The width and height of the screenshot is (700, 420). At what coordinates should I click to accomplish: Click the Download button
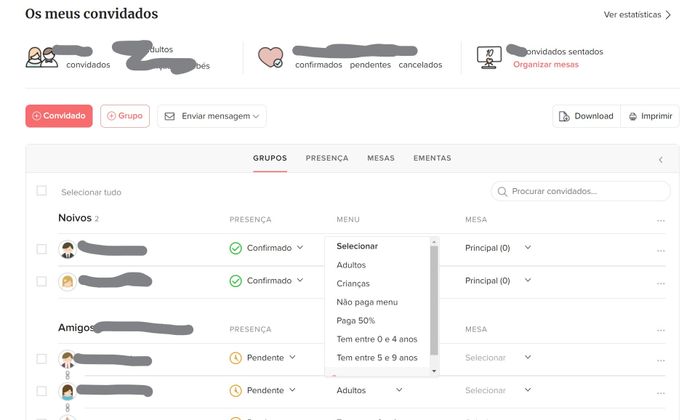click(587, 116)
